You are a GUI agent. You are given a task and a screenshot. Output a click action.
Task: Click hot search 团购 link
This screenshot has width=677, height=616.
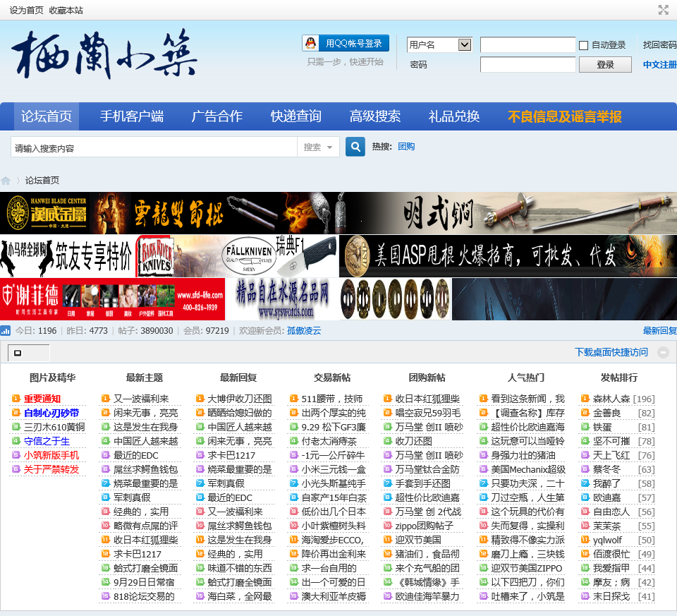406,147
